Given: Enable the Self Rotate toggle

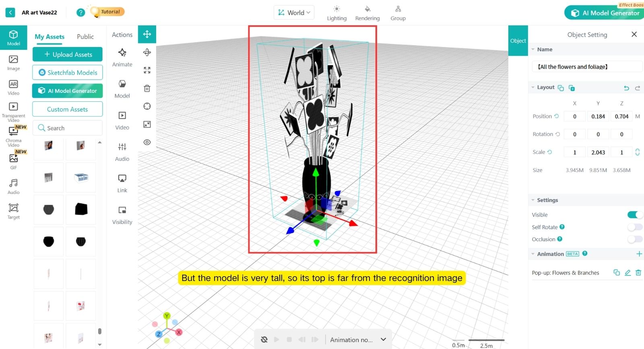Looking at the screenshot, I should tap(634, 227).
